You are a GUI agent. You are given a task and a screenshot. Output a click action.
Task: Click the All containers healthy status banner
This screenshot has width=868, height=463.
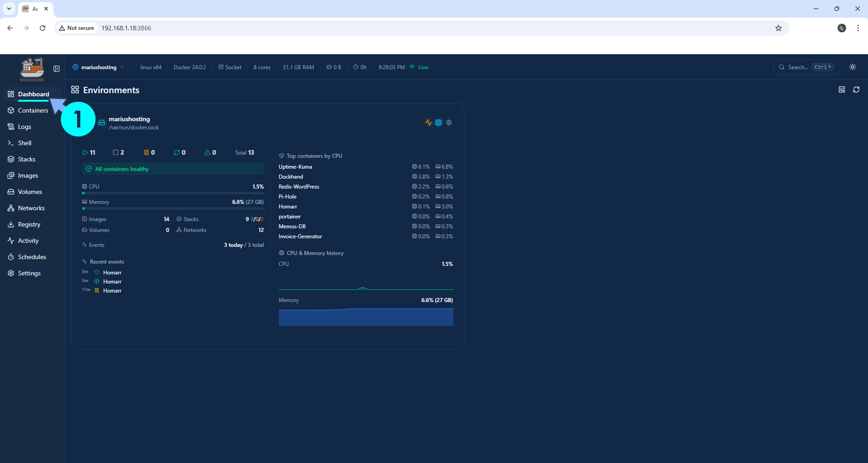point(172,169)
